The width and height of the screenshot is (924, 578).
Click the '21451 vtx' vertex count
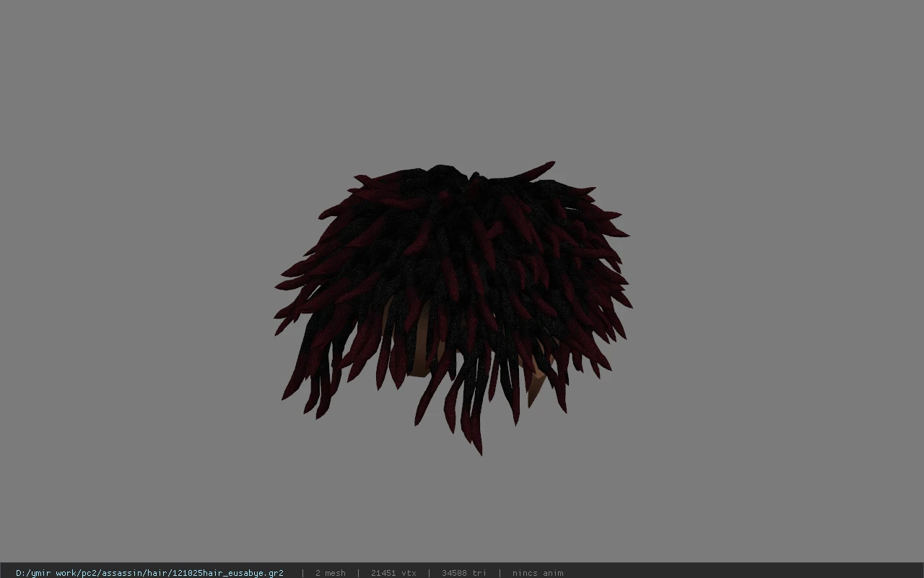(x=393, y=573)
